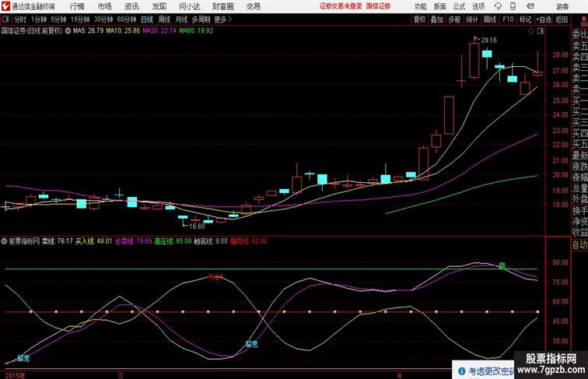588x379 pixels.
Task: Click the 股票指标网 indicator name
Action: 24,241
